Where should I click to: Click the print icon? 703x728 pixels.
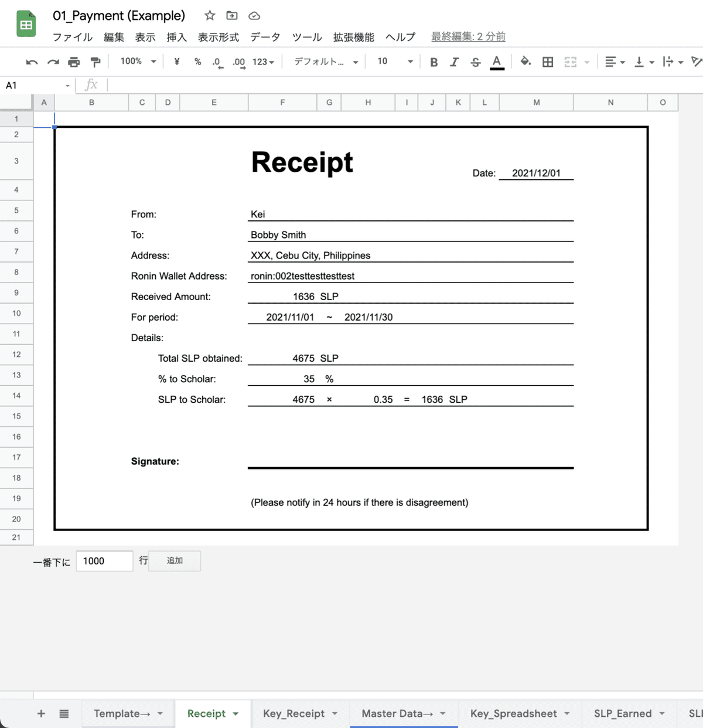[74, 62]
